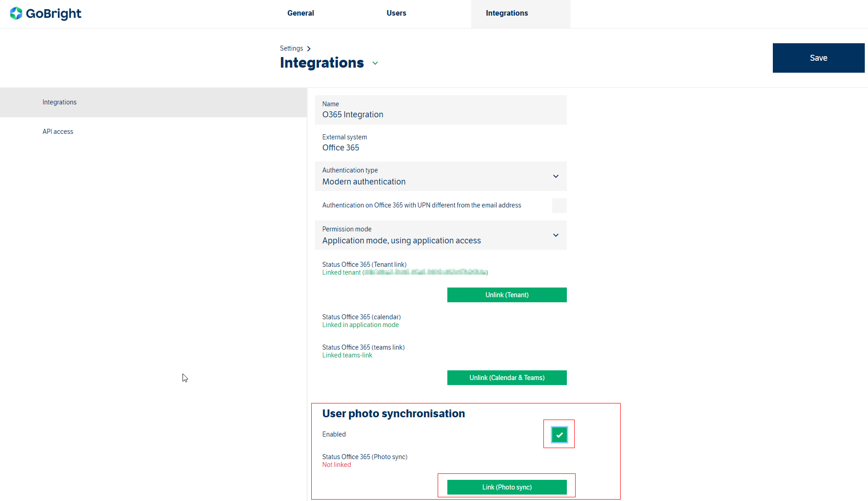The height and width of the screenshot is (501, 868).
Task: Switch to the Users tab
Action: pos(396,13)
